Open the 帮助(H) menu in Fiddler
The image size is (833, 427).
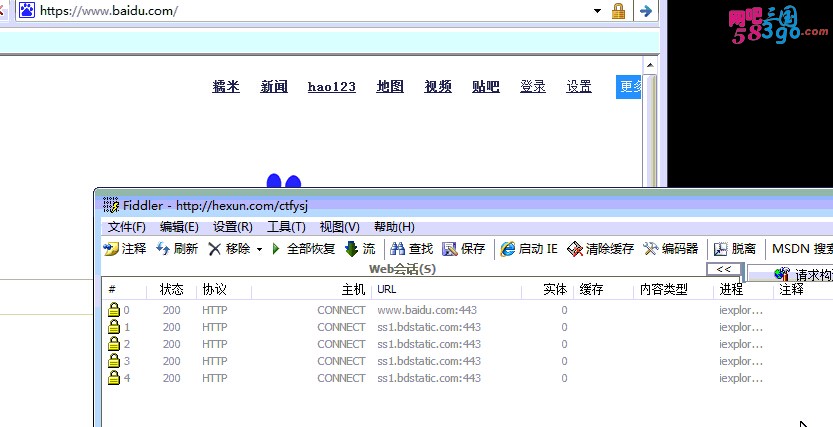(x=394, y=227)
